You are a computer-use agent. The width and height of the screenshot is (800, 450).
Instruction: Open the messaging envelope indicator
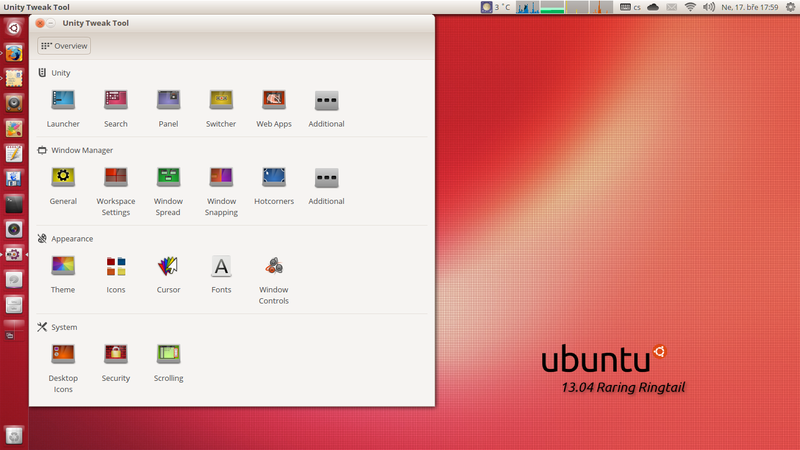(672, 7)
